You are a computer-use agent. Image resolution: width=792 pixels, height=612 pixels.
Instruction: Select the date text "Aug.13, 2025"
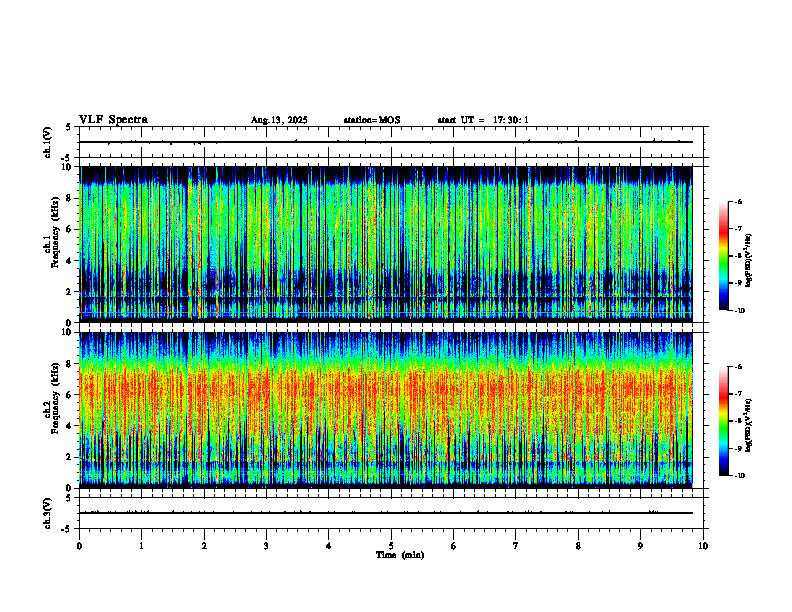(x=279, y=120)
